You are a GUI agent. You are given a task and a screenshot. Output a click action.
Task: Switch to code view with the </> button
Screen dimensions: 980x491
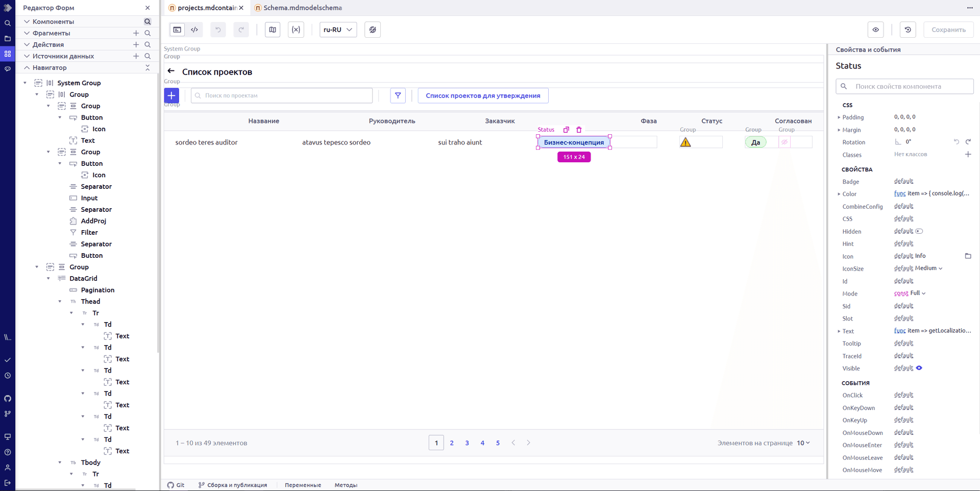[194, 30]
